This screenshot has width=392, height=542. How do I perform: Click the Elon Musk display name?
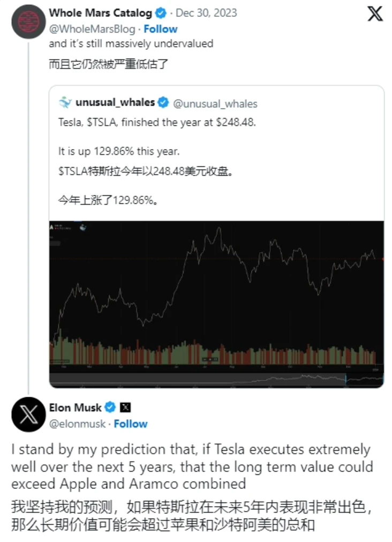point(75,408)
